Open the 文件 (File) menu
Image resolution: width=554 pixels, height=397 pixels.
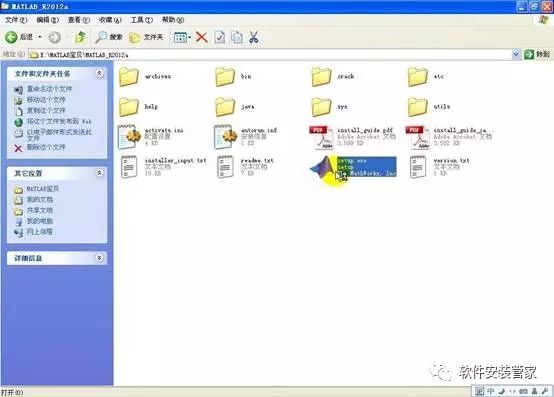pyautogui.click(x=16, y=20)
